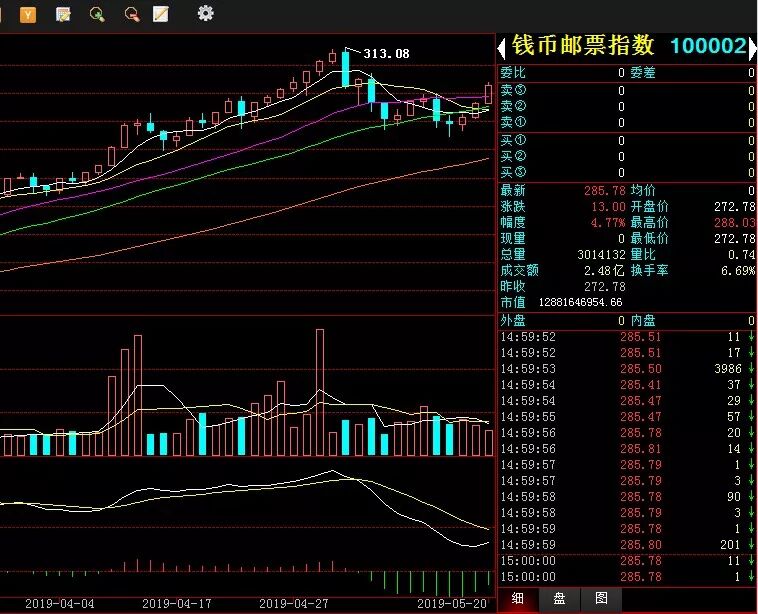This screenshot has height=614, width=758.
Task: Click the 2019-04-27 date axis label
Action: coord(294,604)
